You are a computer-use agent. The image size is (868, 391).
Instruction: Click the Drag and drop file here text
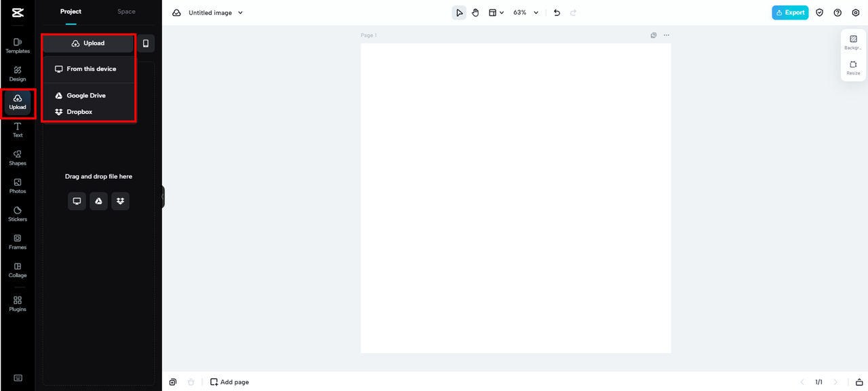98,176
